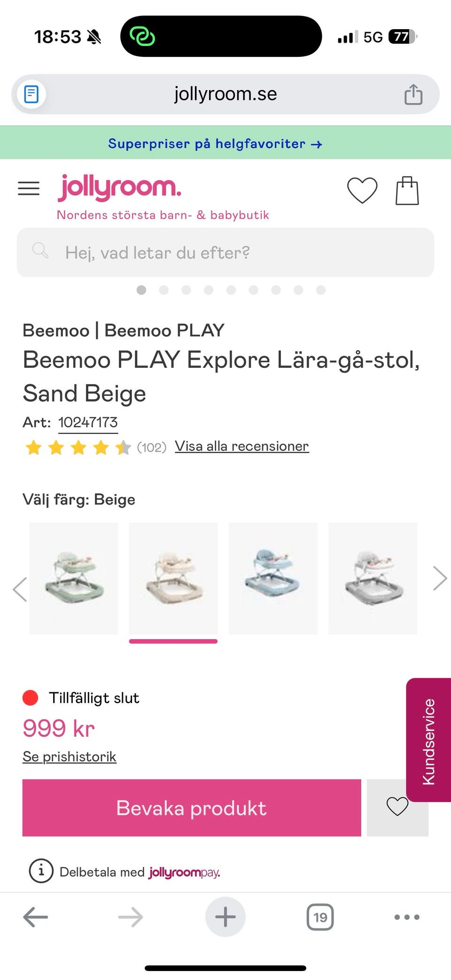
Task: Select the blue walker color variant
Action: (273, 579)
